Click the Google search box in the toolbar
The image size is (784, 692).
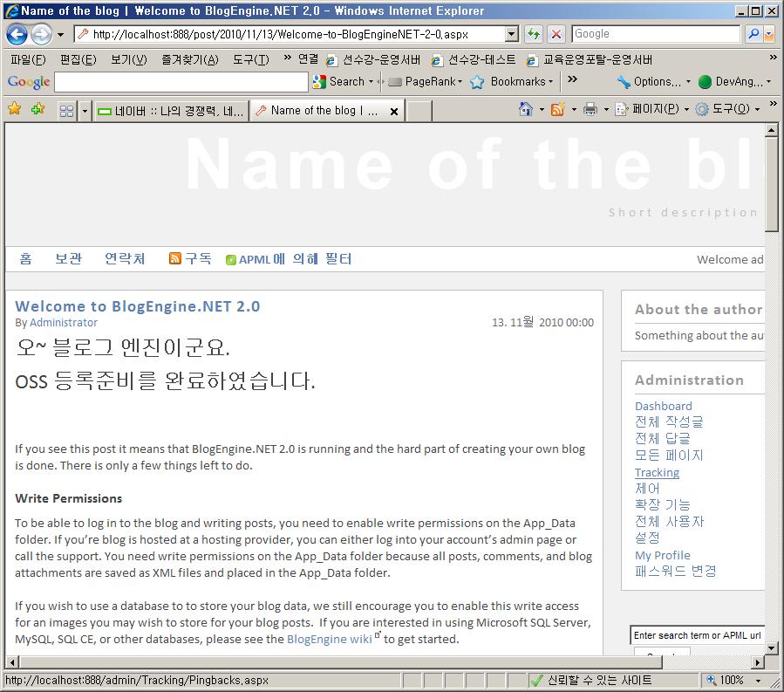pyautogui.click(x=656, y=33)
